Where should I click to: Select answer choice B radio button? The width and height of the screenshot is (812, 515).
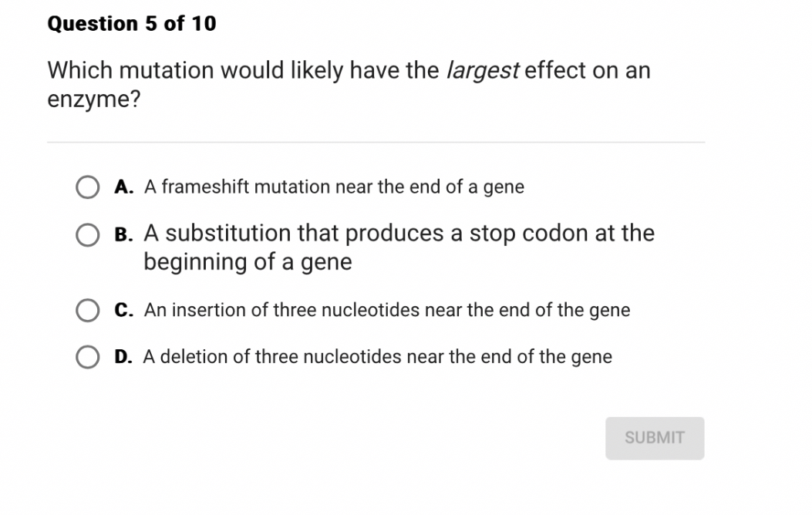[89, 234]
